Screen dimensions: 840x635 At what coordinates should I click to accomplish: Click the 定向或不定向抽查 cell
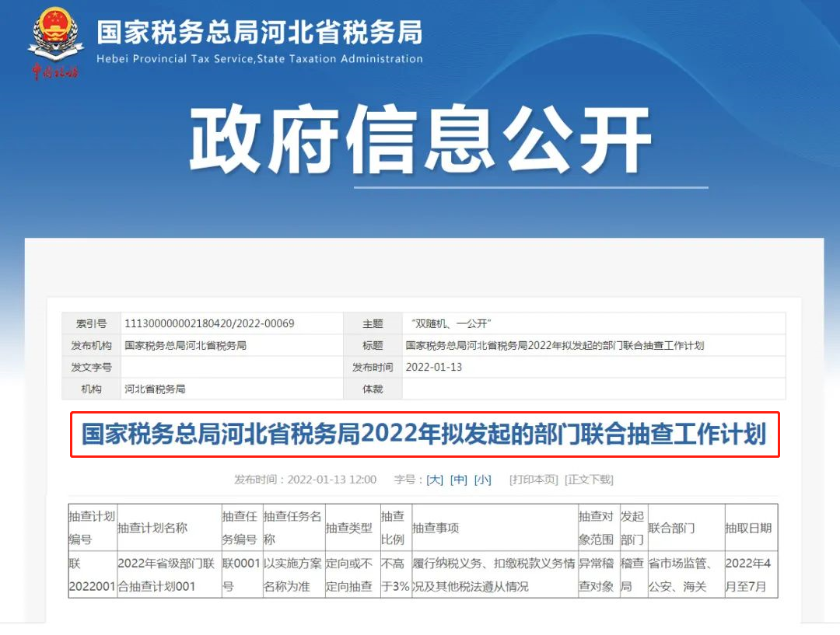coord(352,575)
